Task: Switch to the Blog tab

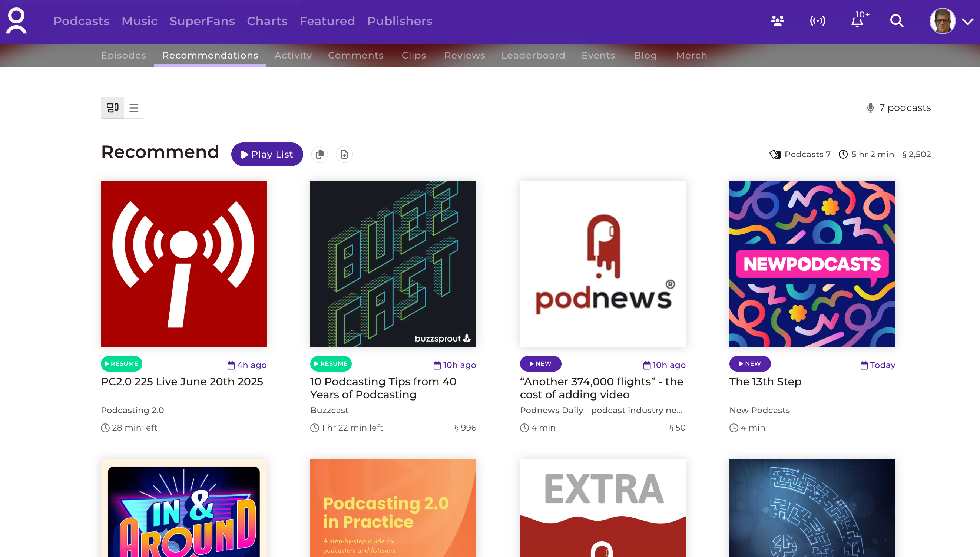Action: pos(645,56)
